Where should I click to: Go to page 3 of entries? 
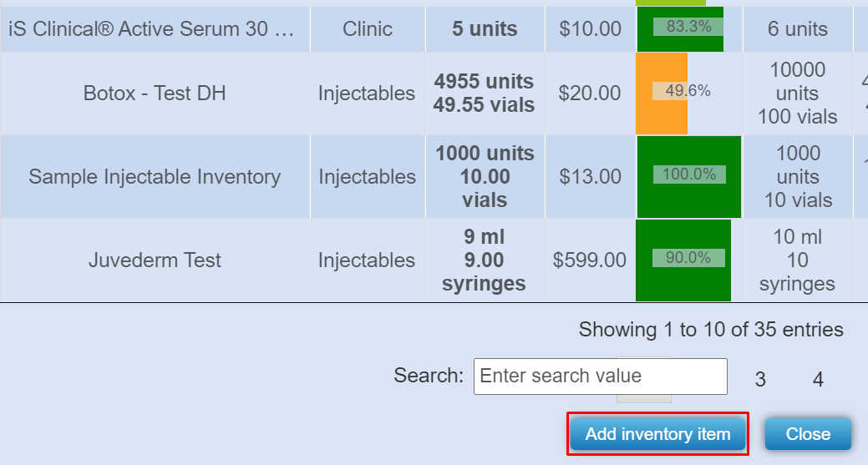760,380
